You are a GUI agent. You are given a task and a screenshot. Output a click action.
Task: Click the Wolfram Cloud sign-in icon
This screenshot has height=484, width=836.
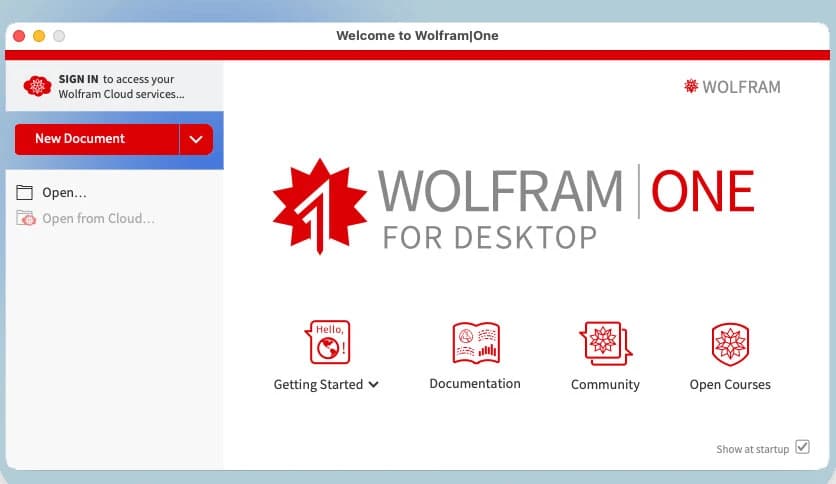click(38, 86)
